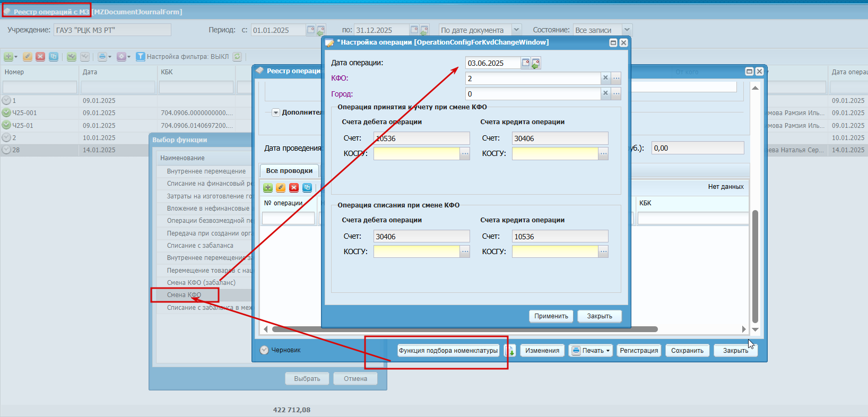Open calendar for period start date 01.01.2025

[311, 30]
